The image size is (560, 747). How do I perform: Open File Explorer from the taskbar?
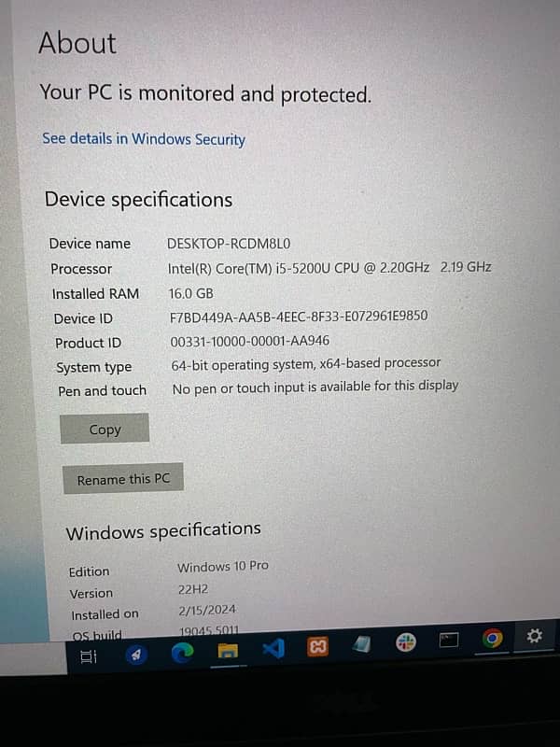point(228,651)
